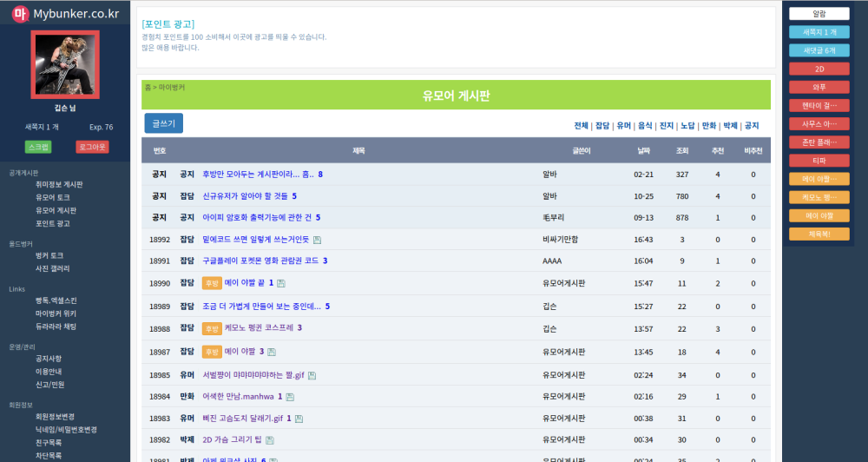Open the 알람 notification panel button
The image size is (868, 462).
click(x=819, y=14)
